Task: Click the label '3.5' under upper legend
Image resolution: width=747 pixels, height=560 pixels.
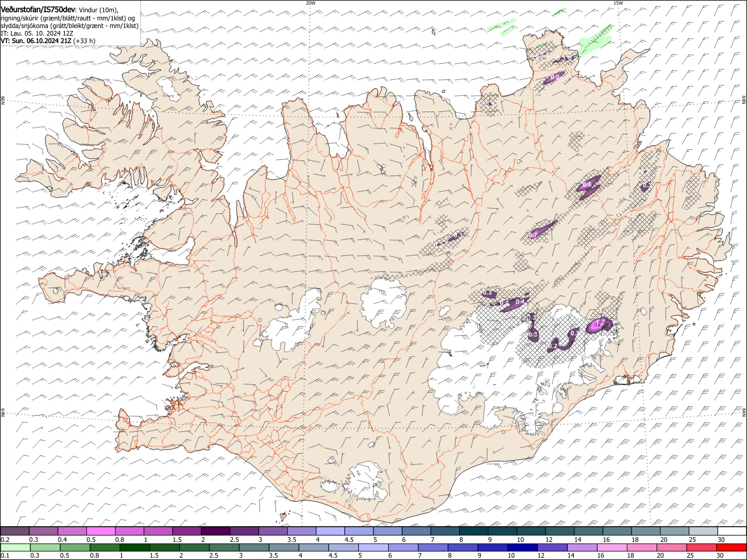Action: pos(292,540)
